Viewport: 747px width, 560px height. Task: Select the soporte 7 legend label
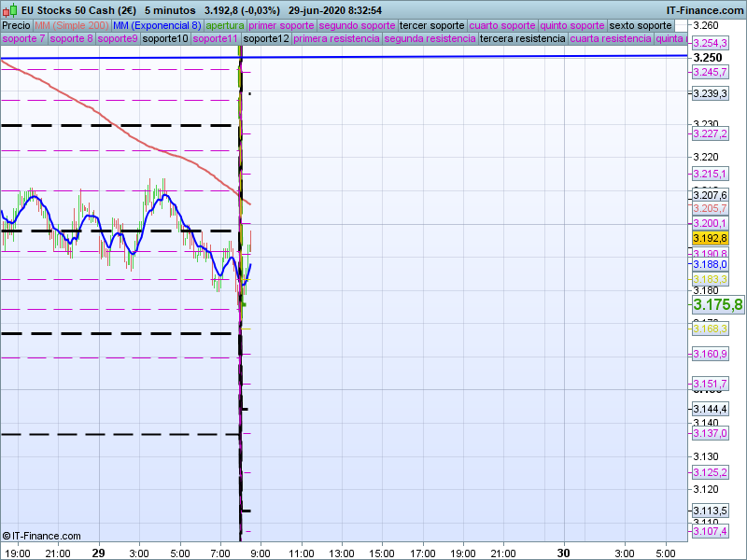click(x=23, y=39)
